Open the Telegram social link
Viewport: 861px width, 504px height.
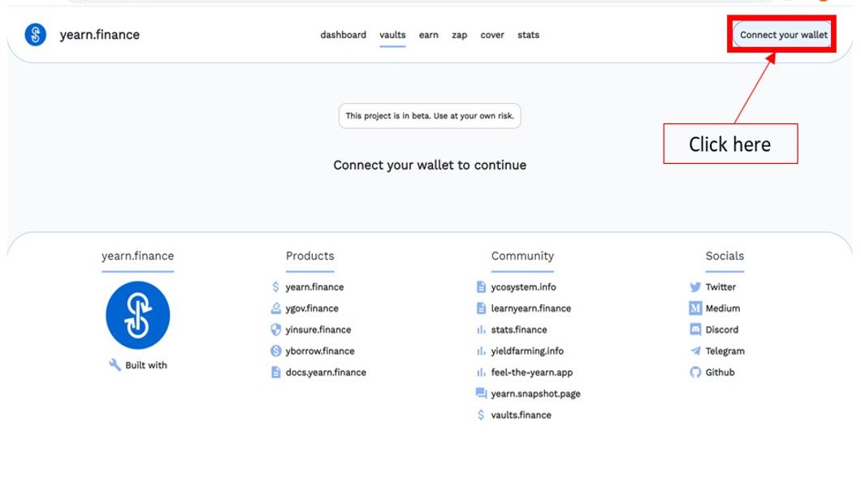click(725, 351)
